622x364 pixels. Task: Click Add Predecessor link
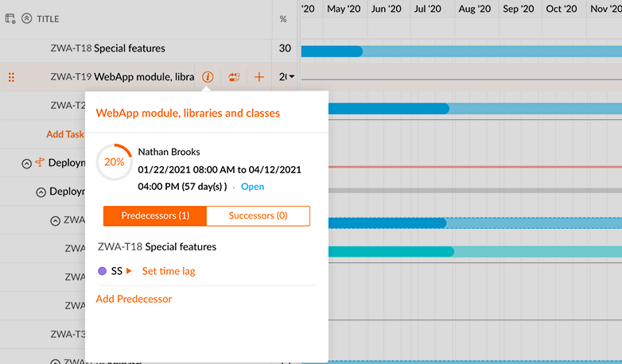(x=134, y=299)
